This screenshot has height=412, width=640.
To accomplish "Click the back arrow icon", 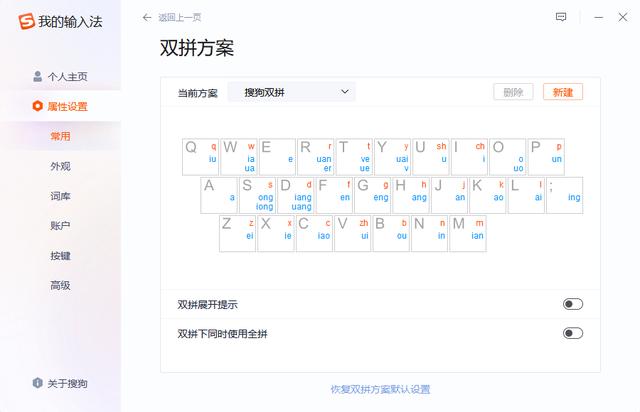I will tap(147, 17).
